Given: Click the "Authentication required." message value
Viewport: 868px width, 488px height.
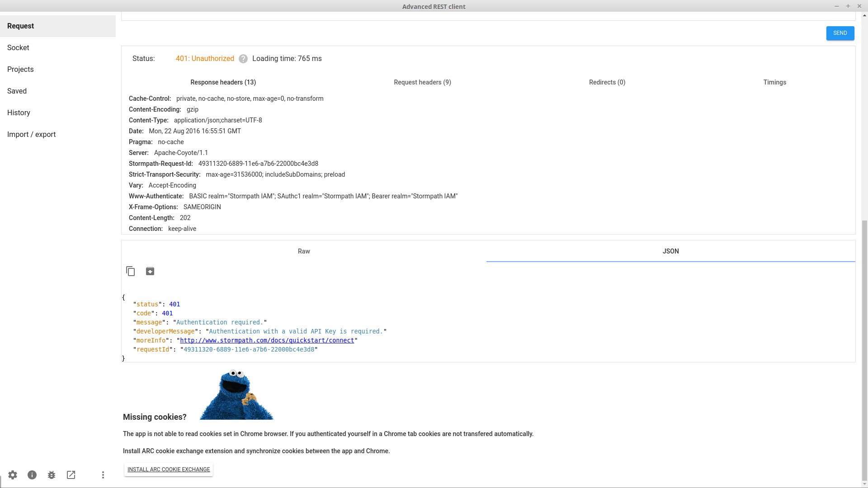Looking at the screenshot, I should tap(220, 322).
